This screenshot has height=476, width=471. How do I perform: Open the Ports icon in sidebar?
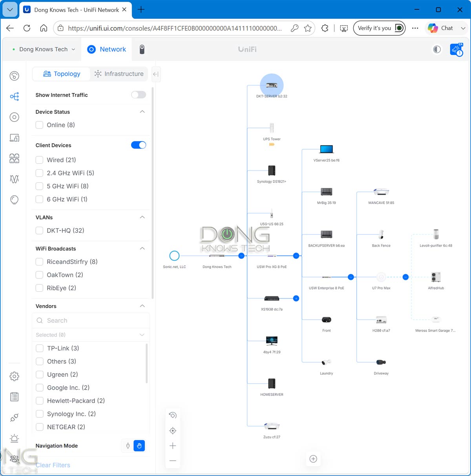15,158
